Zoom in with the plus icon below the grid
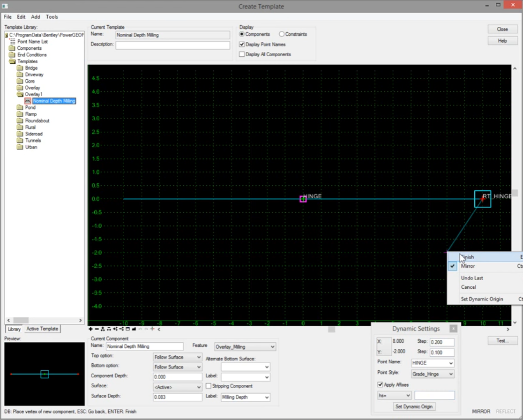The height and width of the screenshot is (420, 523). pos(90,329)
